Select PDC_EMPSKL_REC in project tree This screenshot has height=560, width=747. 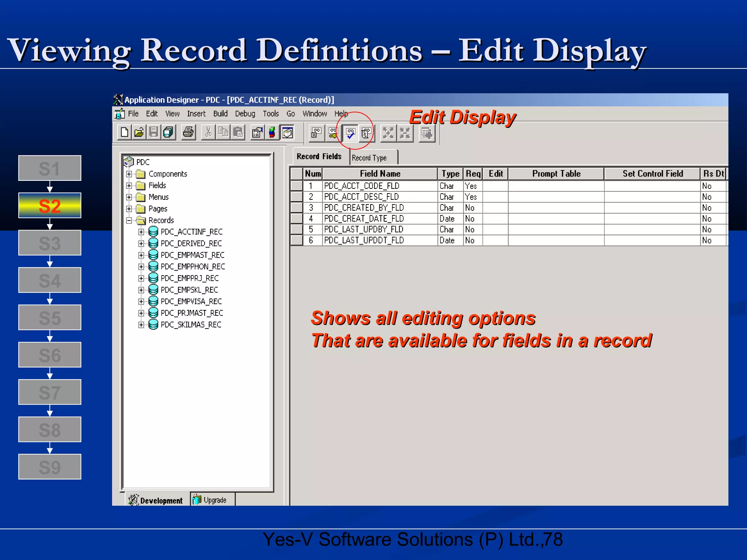pos(189,290)
